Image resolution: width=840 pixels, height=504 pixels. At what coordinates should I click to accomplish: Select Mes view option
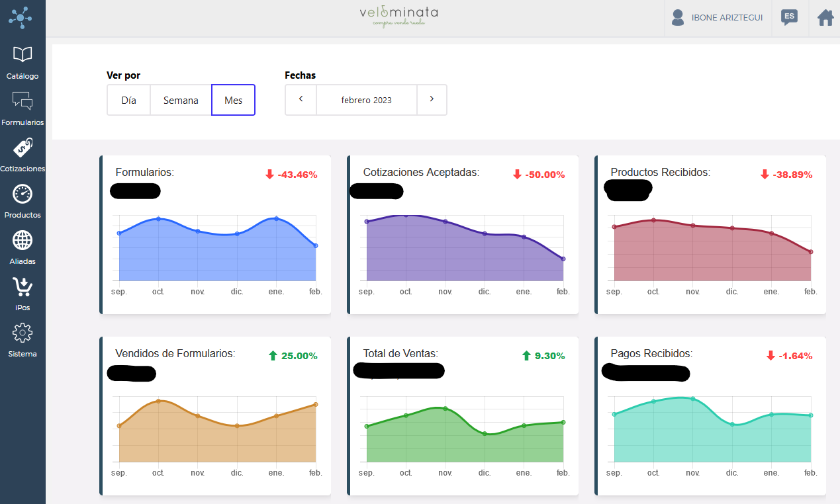(233, 101)
